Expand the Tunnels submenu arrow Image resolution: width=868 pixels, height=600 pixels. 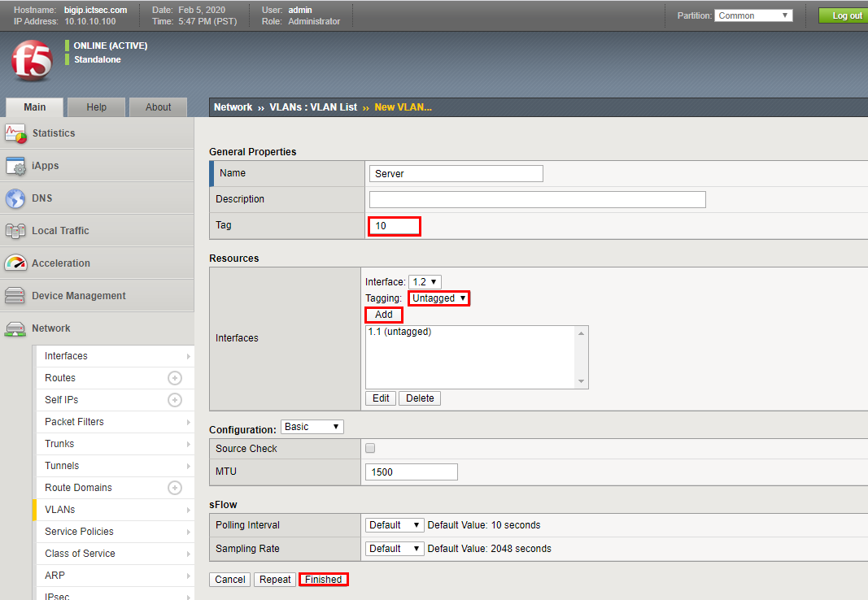(x=188, y=466)
